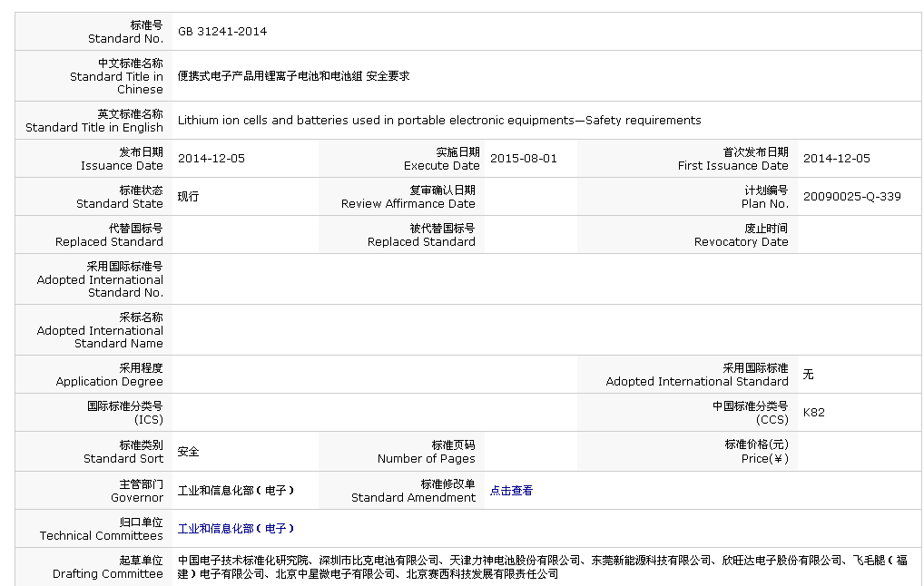Click the Standard State value 现行
Image resolution: width=924 pixels, height=586 pixels.
point(188,197)
